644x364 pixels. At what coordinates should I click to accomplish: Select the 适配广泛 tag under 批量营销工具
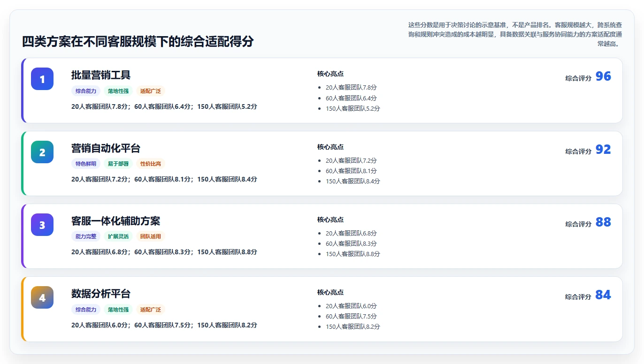click(x=151, y=91)
